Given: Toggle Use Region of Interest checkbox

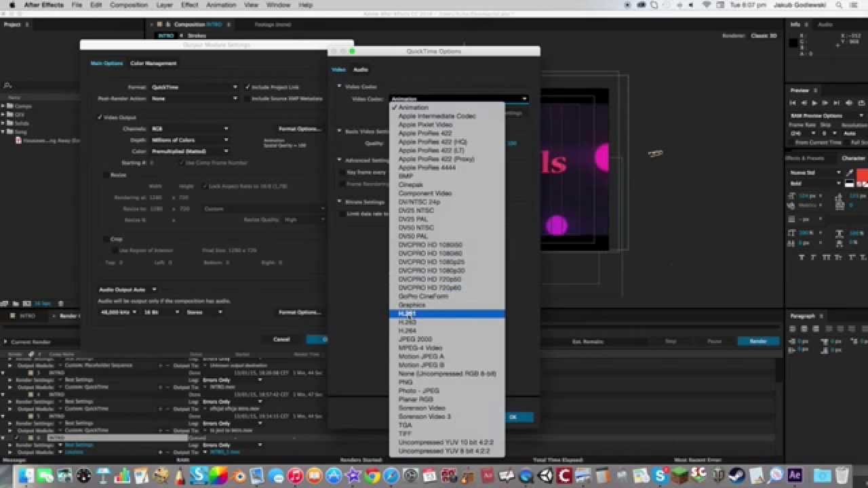Looking at the screenshot, I should click(114, 250).
